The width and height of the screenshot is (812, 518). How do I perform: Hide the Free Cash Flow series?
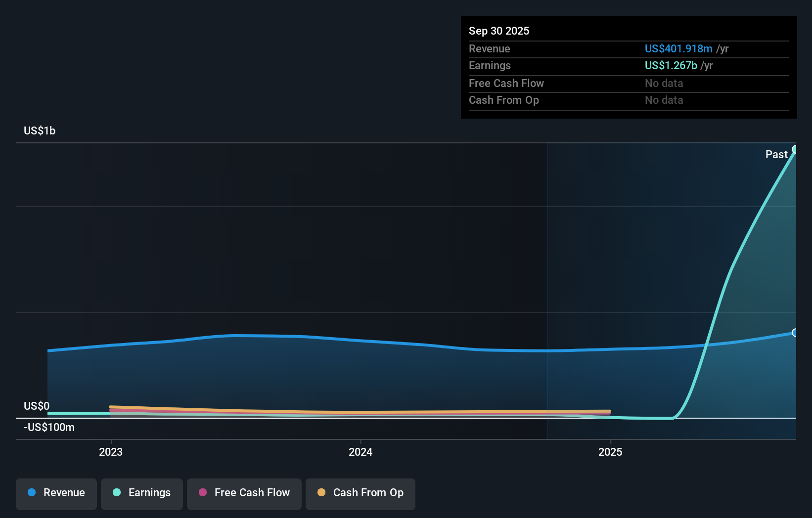pyautogui.click(x=244, y=493)
